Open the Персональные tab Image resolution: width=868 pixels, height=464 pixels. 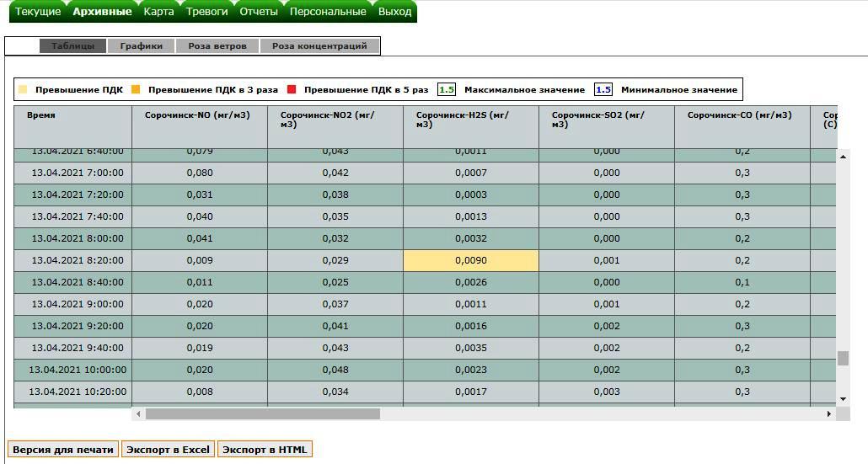[x=328, y=12]
